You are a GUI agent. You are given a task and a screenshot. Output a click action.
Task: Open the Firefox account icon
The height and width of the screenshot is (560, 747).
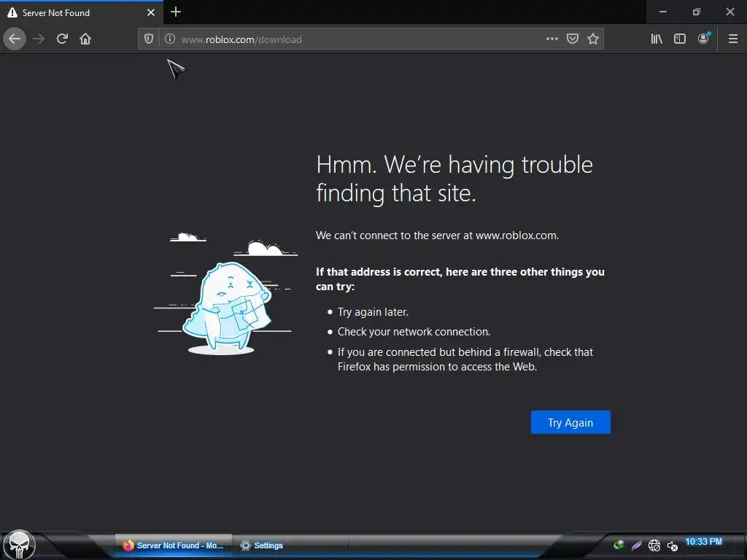click(704, 39)
